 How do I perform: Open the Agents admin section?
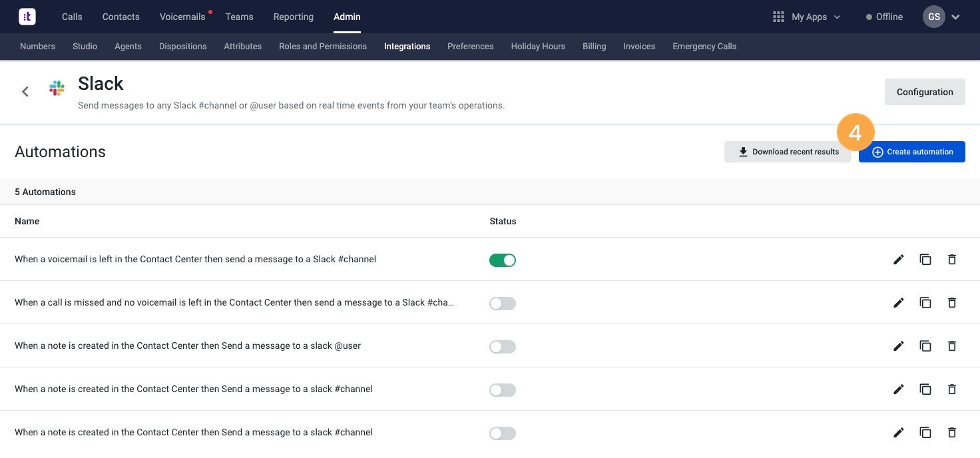coord(128,47)
